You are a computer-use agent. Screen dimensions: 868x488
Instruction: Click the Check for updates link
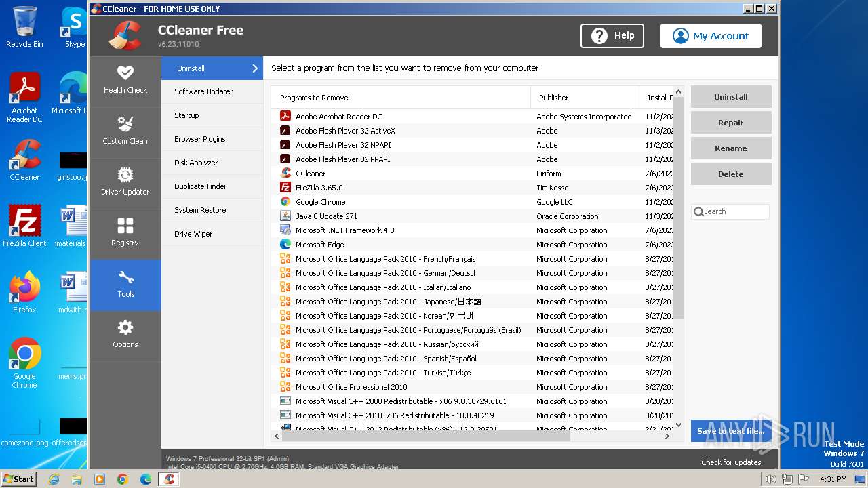(731, 462)
